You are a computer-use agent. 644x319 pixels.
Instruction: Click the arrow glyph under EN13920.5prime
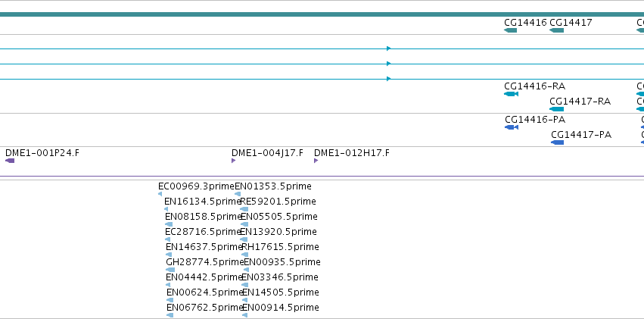coord(244,239)
